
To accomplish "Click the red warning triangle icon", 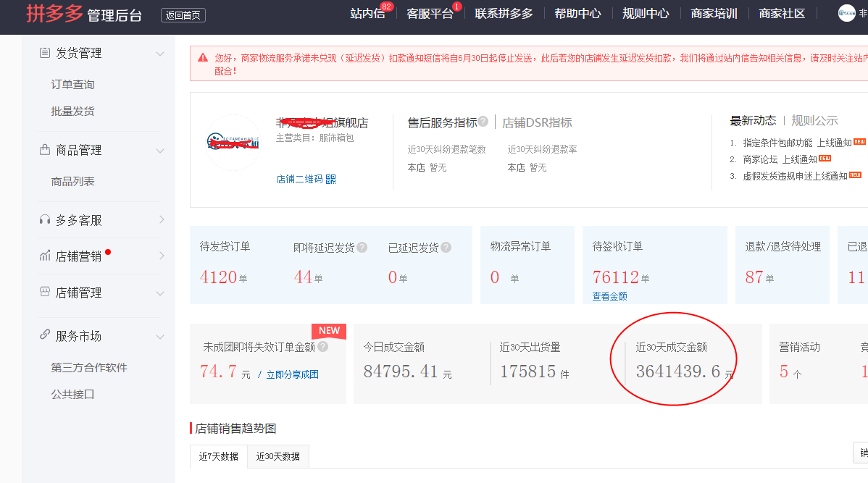I will [x=203, y=57].
